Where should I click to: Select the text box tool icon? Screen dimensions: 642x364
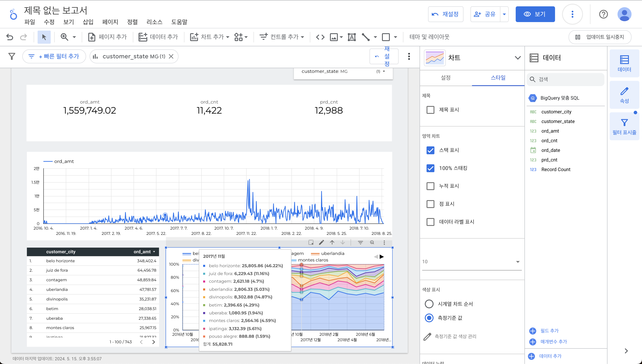click(x=352, y=37)
